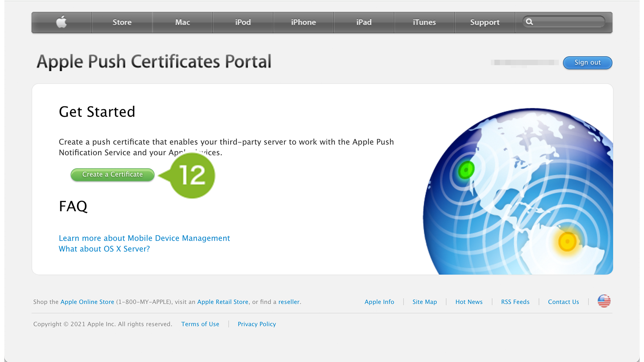This screenshot has width=644, height=362.
Task: Open the iPad navigation item
Action: pyautogui.click(x=364, y=22)
